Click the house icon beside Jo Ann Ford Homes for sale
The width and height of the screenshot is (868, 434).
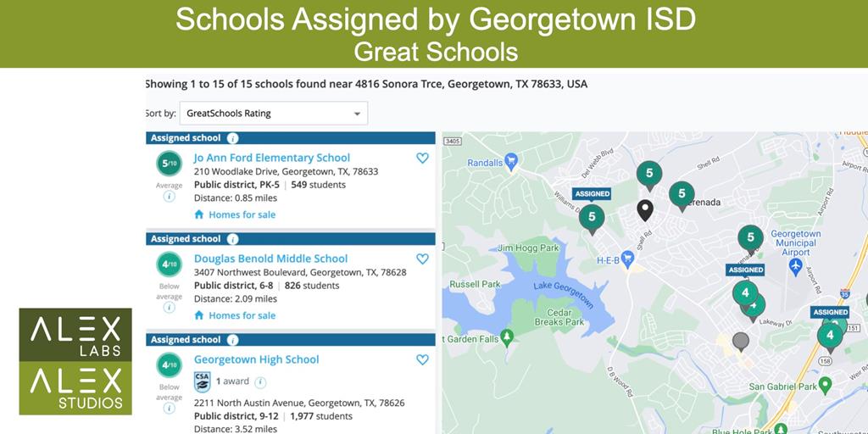click(x=199, y=214)
